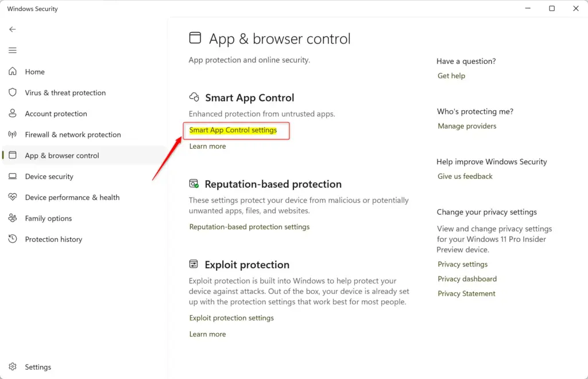588x379 pixels.
Task: Open Family options section
Action: tap(48, 219)
